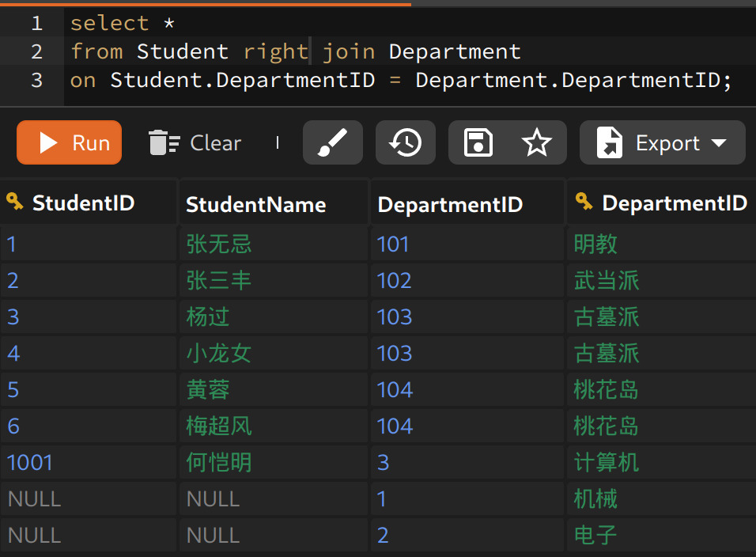Select the unkeyed DepartmentID column header
Viewport: 756px width, 557px height.
tap(450, 204)
